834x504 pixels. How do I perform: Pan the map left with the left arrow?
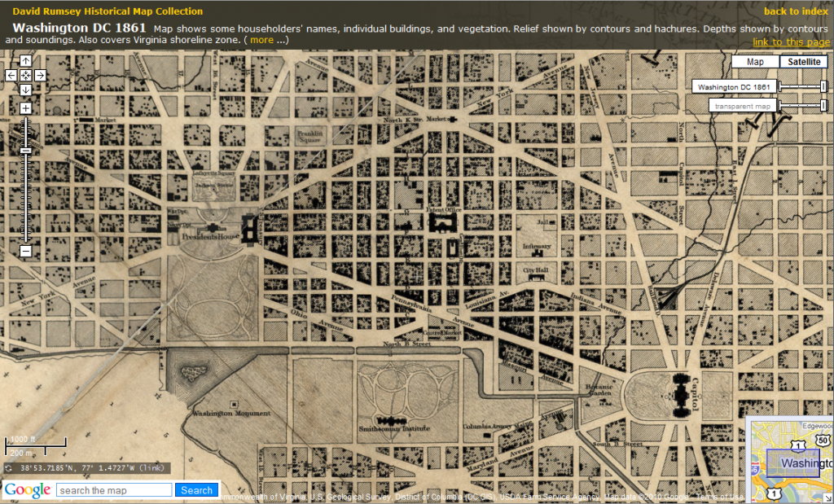11,76
